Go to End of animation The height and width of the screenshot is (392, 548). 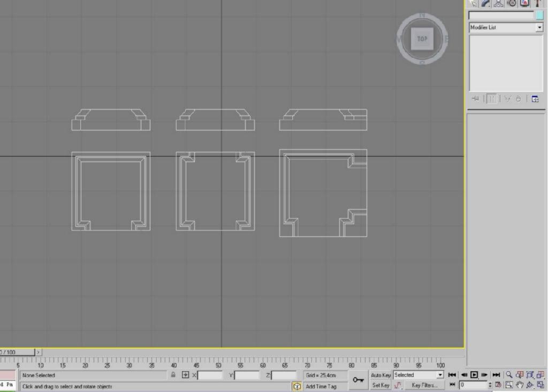(x=496, y=375)
